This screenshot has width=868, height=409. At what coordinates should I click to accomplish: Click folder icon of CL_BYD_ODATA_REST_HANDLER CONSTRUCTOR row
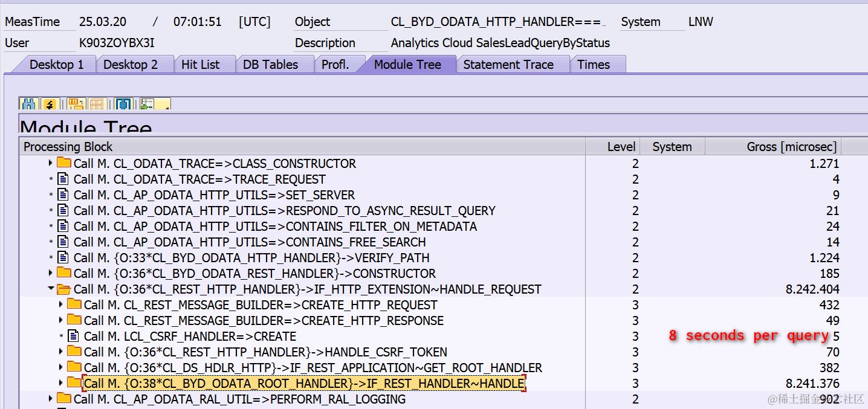[64, 273]
